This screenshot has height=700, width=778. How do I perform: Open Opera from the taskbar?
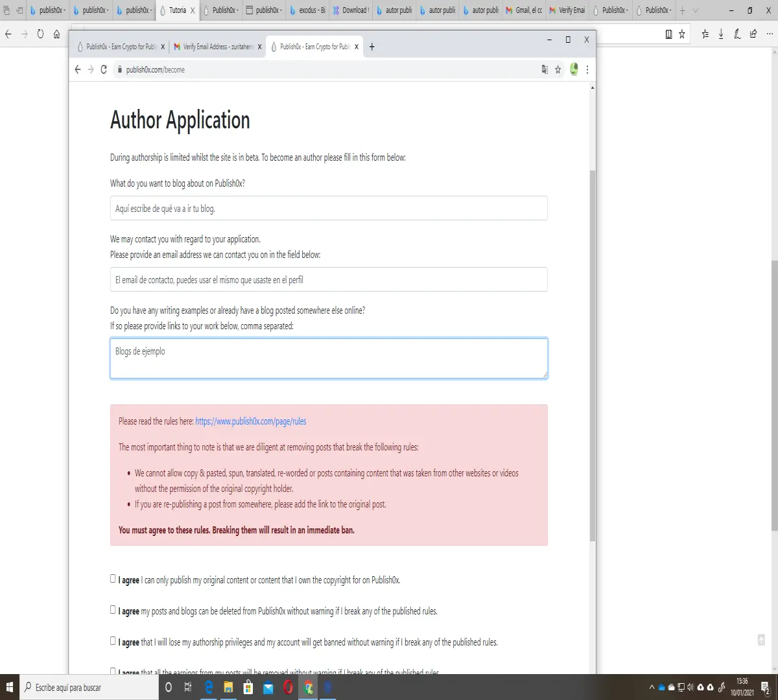point(288,687)
